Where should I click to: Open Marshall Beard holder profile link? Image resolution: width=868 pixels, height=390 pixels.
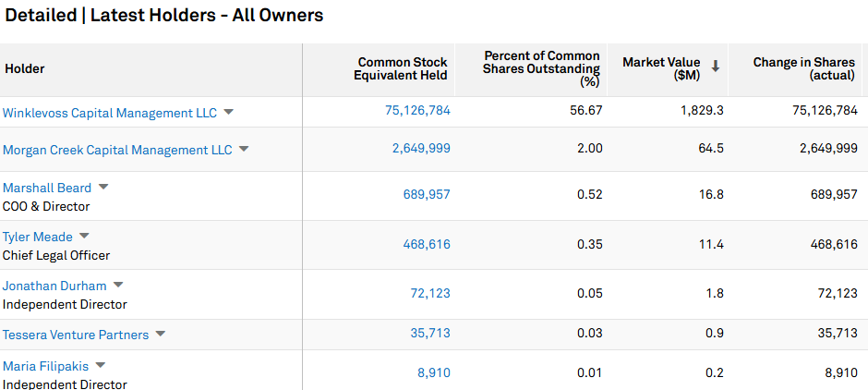pyautogui.click(x=47, y=188)
